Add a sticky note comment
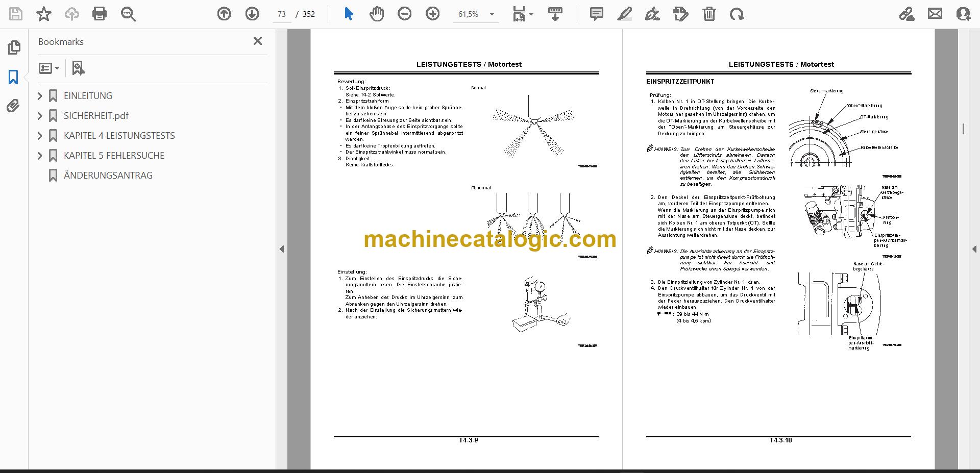Screen dimensions: 980x473 point(596,14)
